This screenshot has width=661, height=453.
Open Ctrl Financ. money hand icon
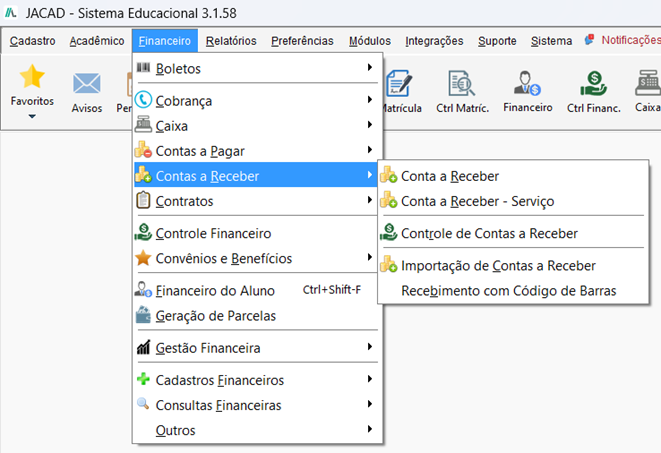(x=594, y=83)
